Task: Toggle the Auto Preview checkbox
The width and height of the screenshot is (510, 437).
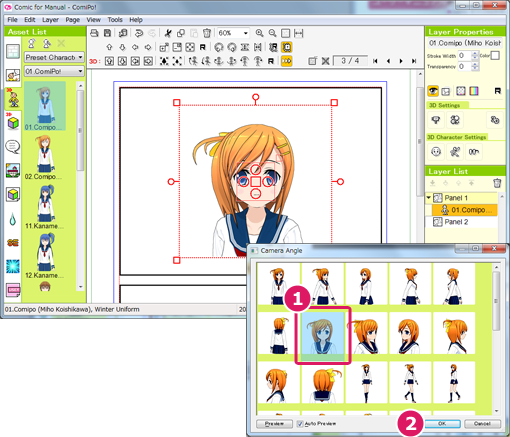Action: pyautogui.click(x=300, y=424)
